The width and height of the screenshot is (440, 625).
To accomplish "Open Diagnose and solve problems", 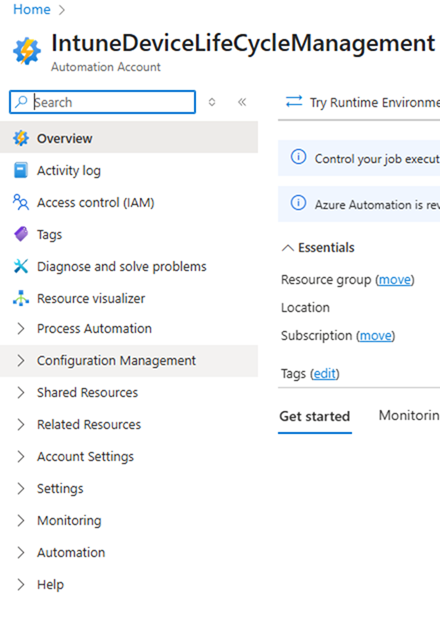I will pyautogui.click(x=129, y=266).
